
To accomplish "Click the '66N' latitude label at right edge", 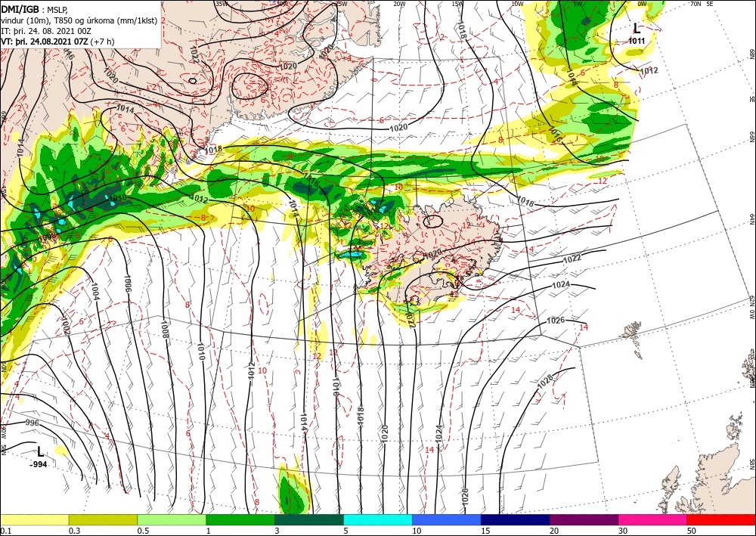I will 751,138.
